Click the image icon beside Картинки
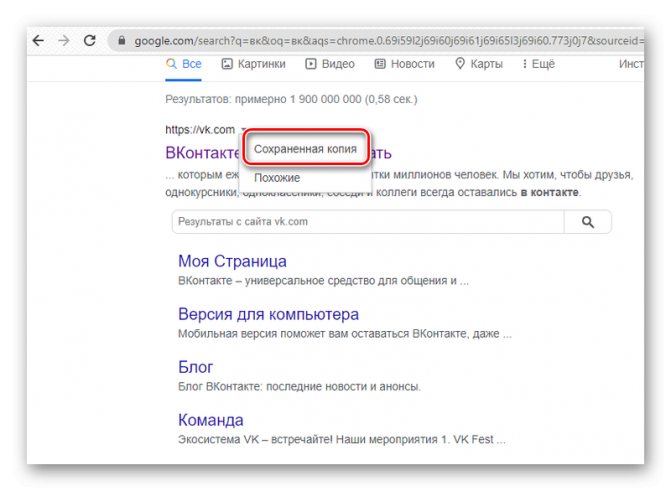 (x=227, y=64)
